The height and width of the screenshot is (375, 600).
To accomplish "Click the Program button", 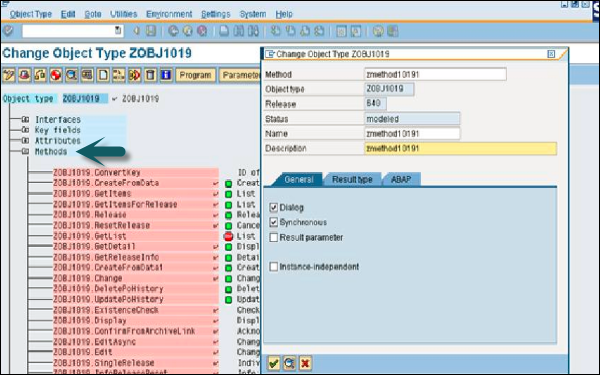I will coord(195,75).
